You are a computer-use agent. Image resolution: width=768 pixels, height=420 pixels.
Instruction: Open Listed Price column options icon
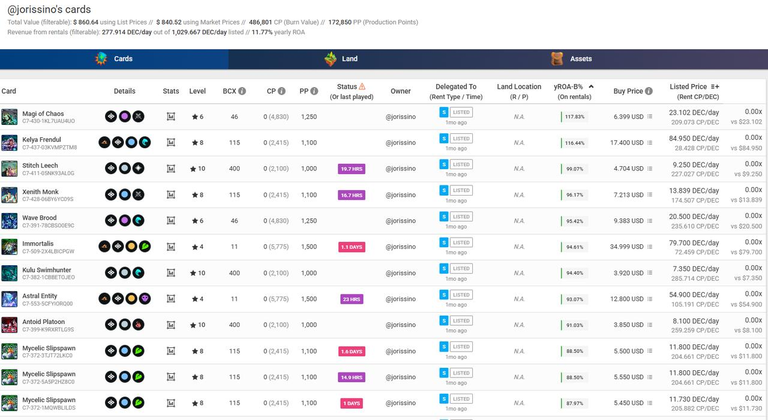(x=715, y=87)
